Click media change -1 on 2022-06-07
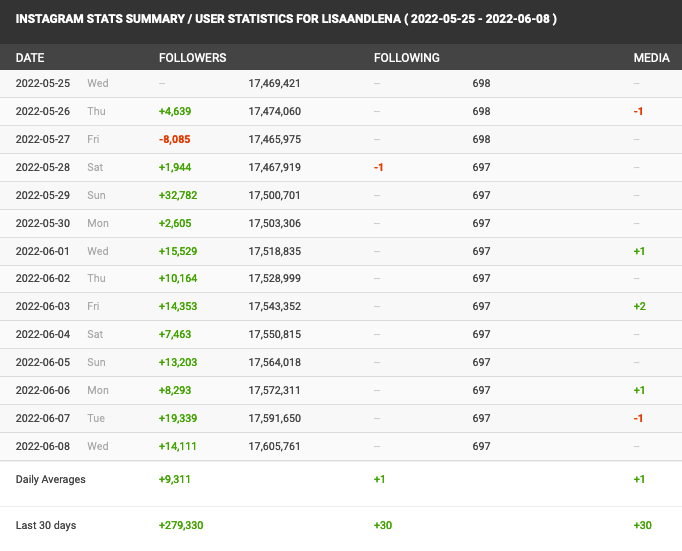Viewport: 682px width, 551px height. [638, 418]
